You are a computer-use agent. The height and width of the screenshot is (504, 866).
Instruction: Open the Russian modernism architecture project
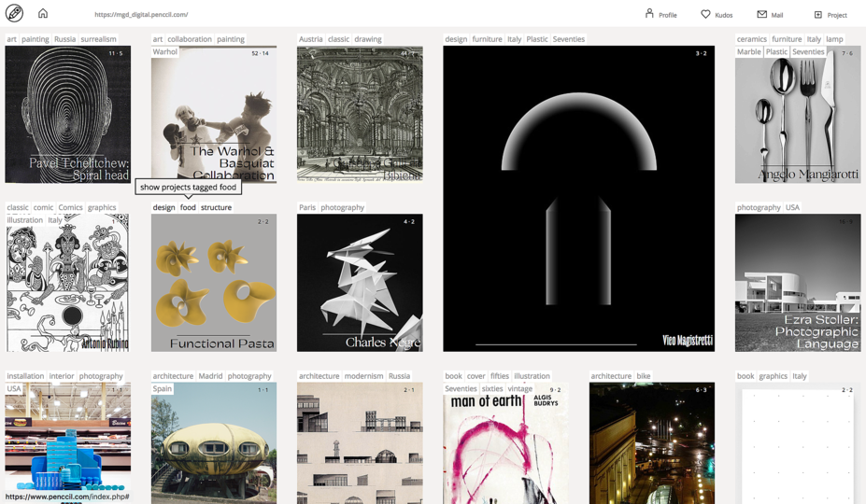pyautogui.click(x=360, y=442)
